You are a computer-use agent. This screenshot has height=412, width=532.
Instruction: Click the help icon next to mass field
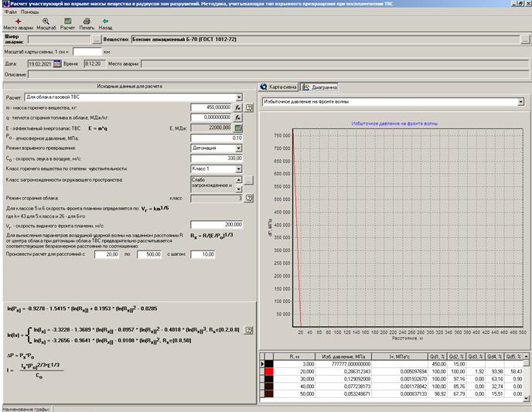pyautogui.click(x=249, y=107)
